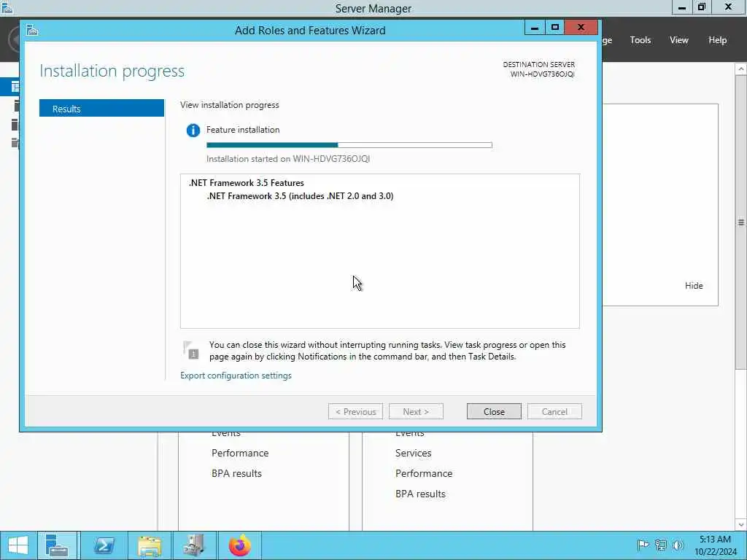
Task: Maximize the Add Roles and Features Wizard
Action: pos(554,28)
